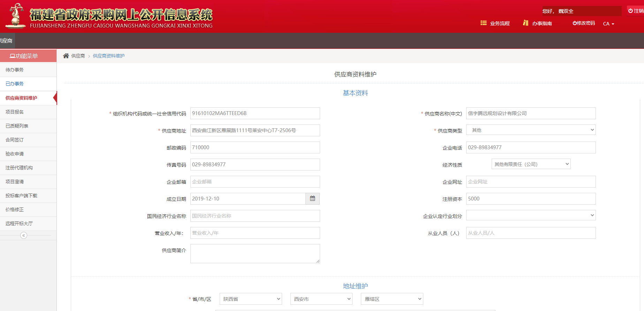Click the 企业网址 input field
This screenshot has width=644, height=311.
[x=531, y=182]
